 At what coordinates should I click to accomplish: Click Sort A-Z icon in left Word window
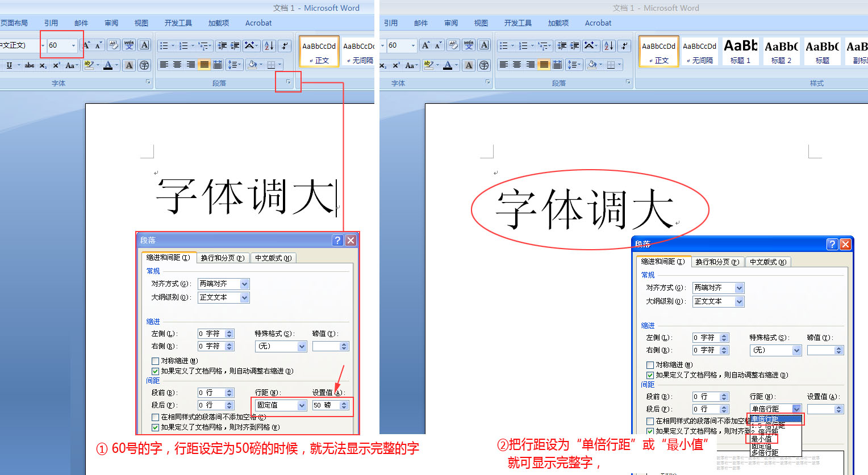269,45
